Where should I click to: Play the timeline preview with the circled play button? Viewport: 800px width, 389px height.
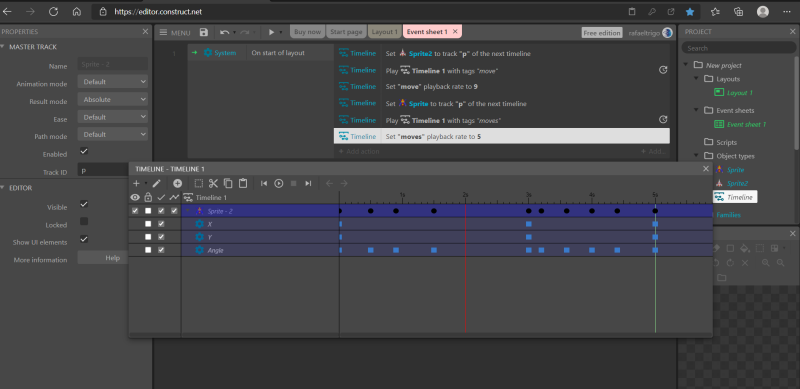click(279, 183)
